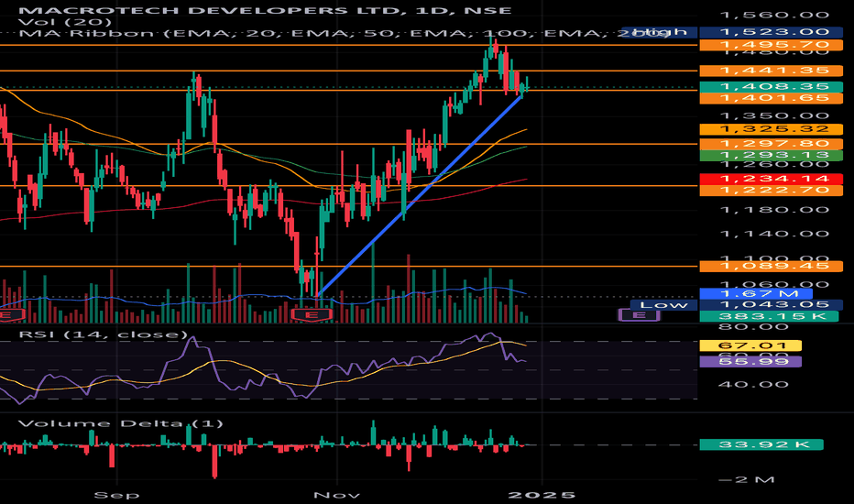The image size is (854, 504).
Task: Click the High label tag
Action: click(x=660, y=31)
